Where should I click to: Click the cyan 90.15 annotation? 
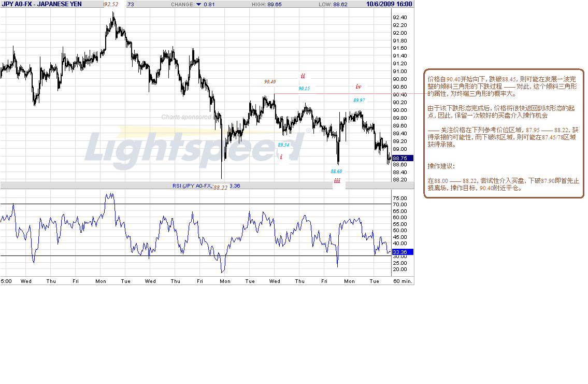304,89
